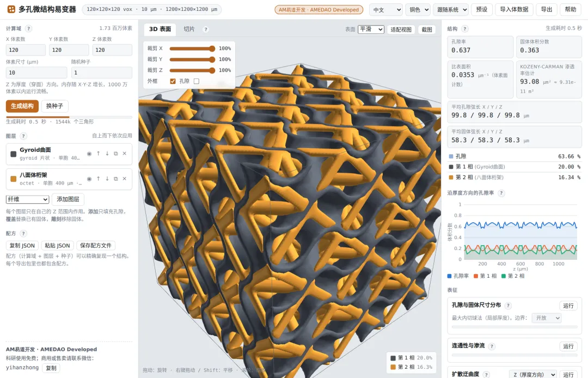
Task: Click the 适配视图 button
Action: [401, 29]
